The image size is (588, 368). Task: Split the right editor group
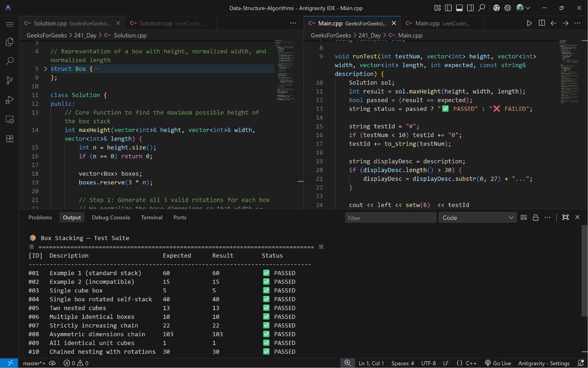[x=541, y=23]
